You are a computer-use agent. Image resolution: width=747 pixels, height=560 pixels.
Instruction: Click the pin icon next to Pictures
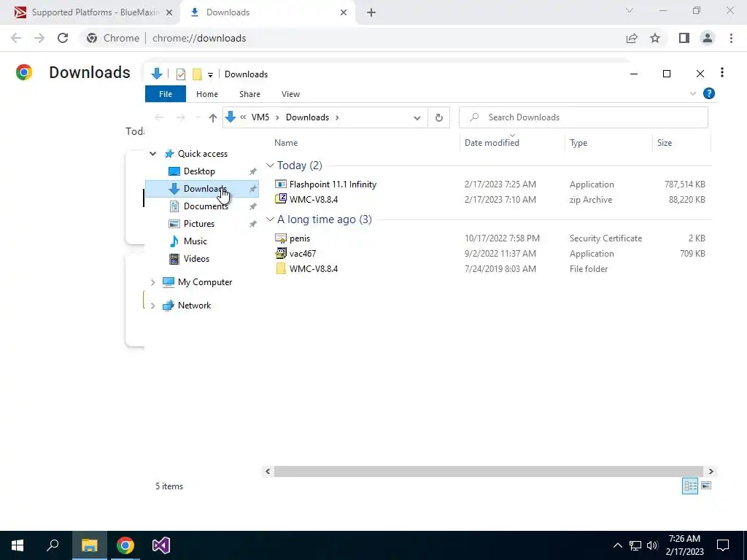pyautogui.click(x=252, y=224)
